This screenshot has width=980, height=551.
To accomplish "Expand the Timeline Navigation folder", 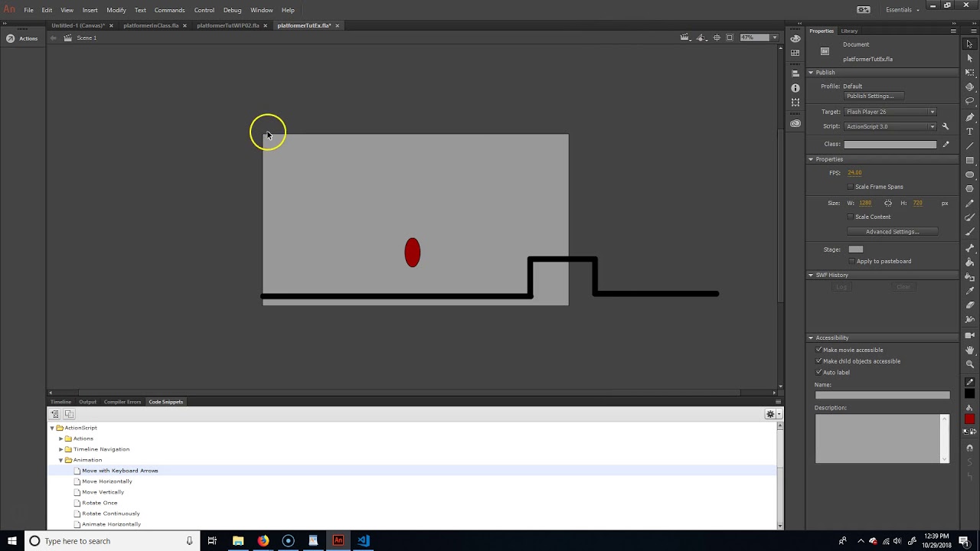I will pos(61,449).
